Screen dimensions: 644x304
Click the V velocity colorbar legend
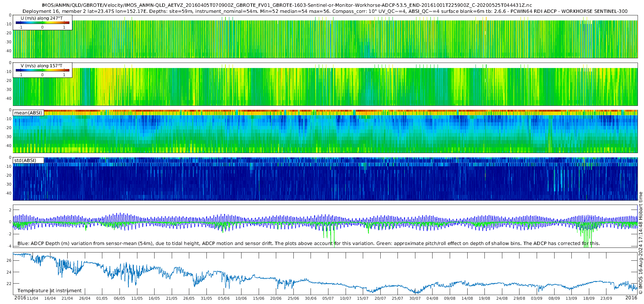click(43, 70)
